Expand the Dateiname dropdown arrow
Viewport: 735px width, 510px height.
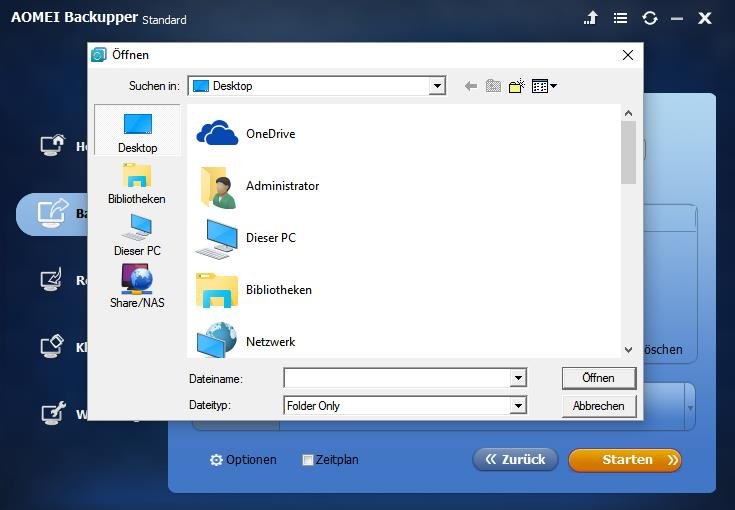pyautogui.click(x=518, y=378)
